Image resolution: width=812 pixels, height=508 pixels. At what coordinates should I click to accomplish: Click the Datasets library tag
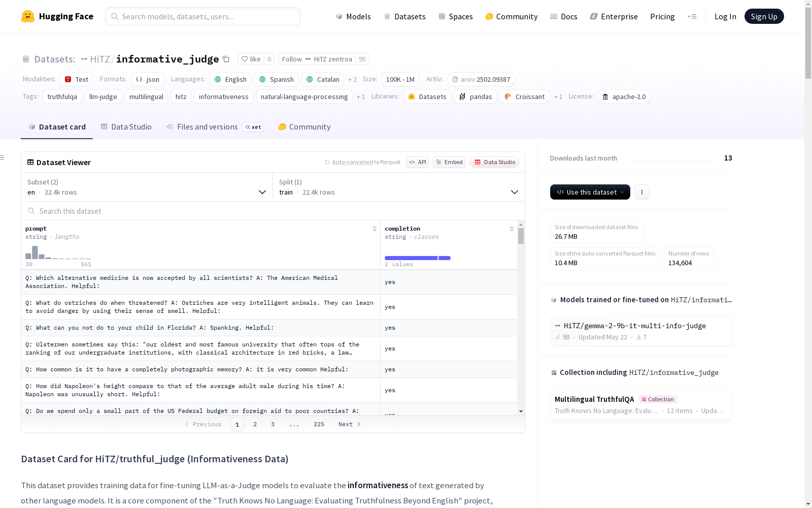(x=427, y=97)
